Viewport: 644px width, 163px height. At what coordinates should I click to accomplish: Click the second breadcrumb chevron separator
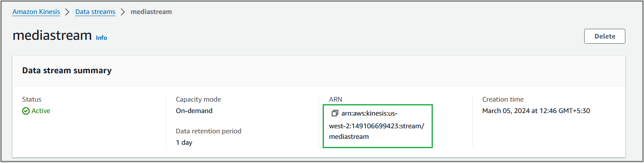[123, 12]
